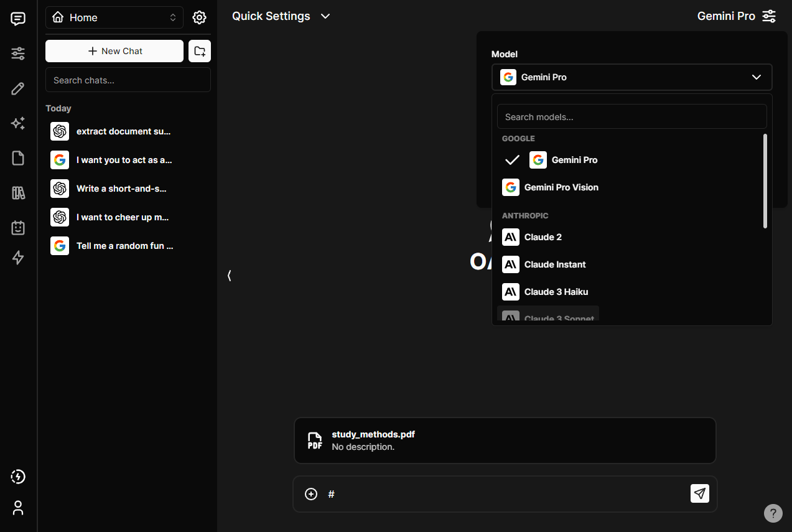Click the message input box with #
The image size is (792, 532).
click(504, 494)
